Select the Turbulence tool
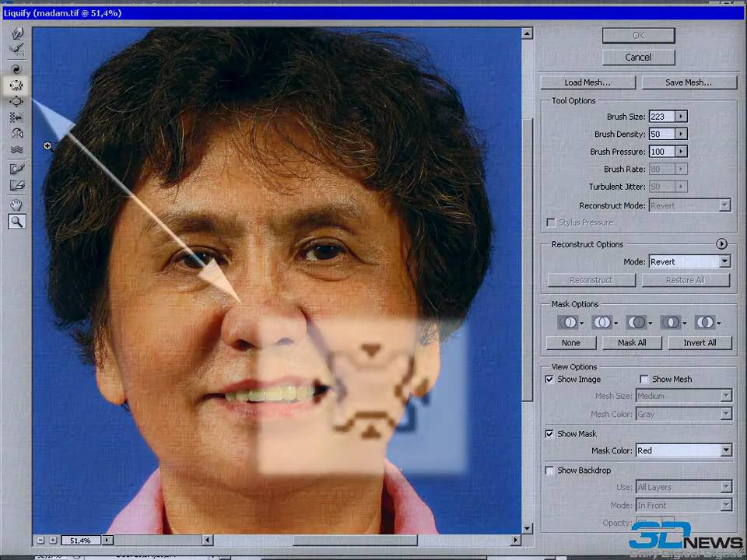747x560 pixels. 16,149
